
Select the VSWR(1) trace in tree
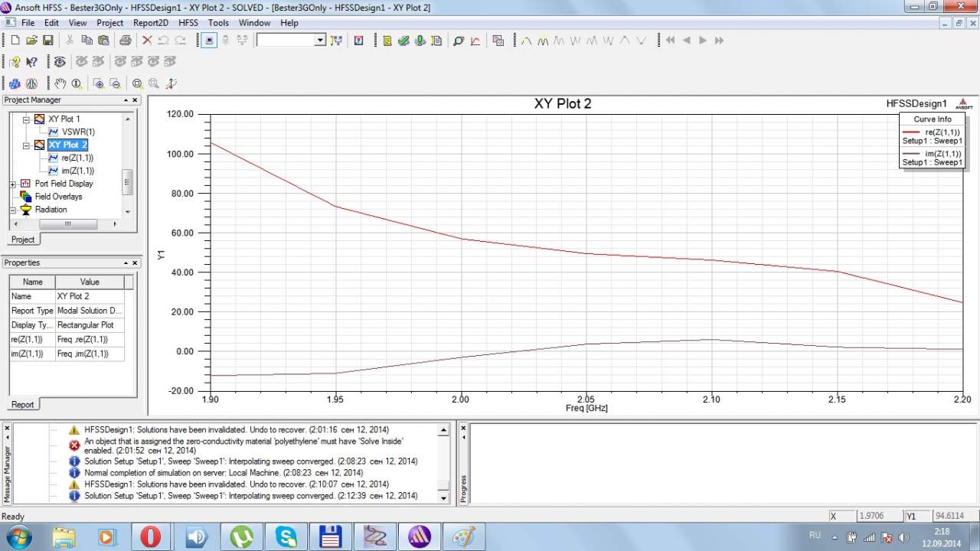tap(78, 132)
